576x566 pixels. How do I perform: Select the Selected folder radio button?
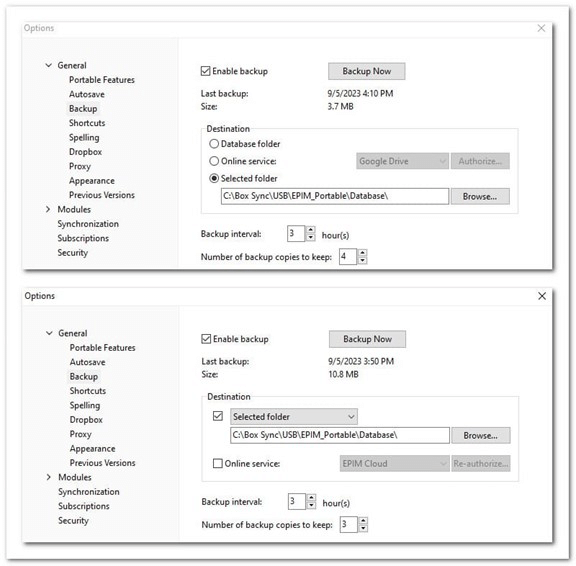[x=214, y=179]
